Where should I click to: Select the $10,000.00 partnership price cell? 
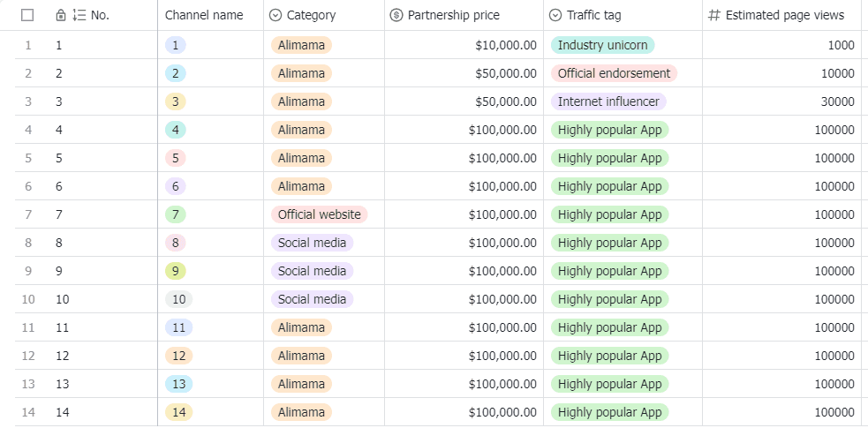click(505, 45)
